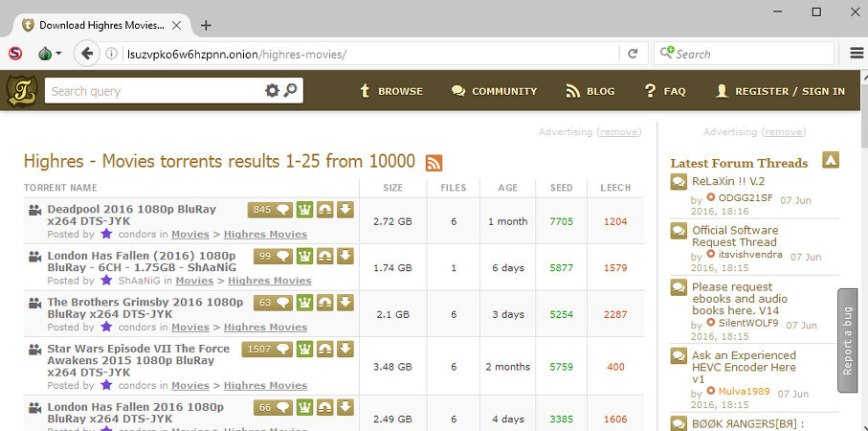Open comments badge 845 for Deadpool
Image resolution: width=868 pixels, height=431 pixels.
pyautogui.click(x=270, y=210)
